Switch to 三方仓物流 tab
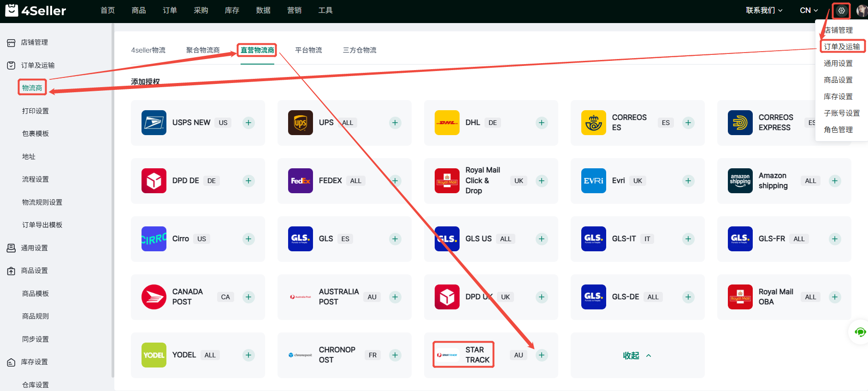 click(x=360, y=50)
